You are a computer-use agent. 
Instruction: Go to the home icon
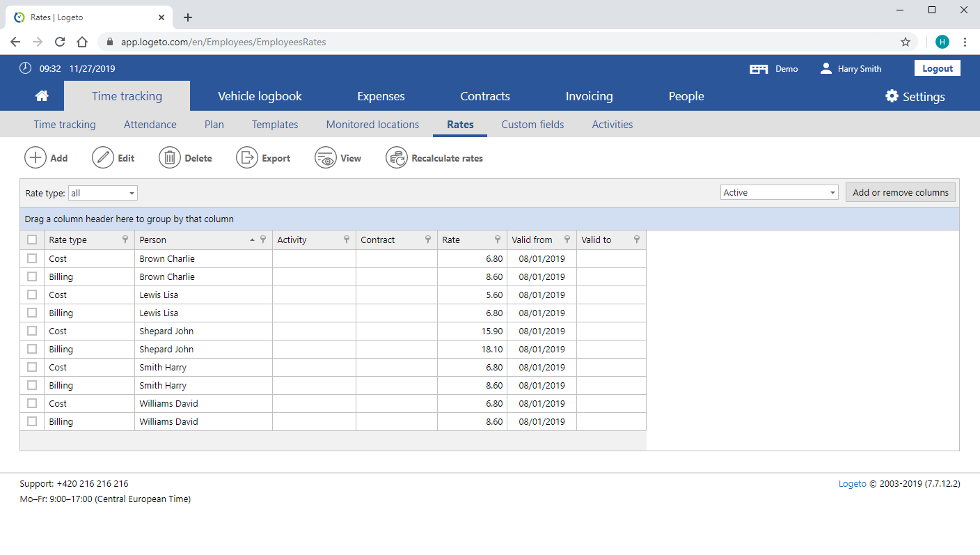42,96
